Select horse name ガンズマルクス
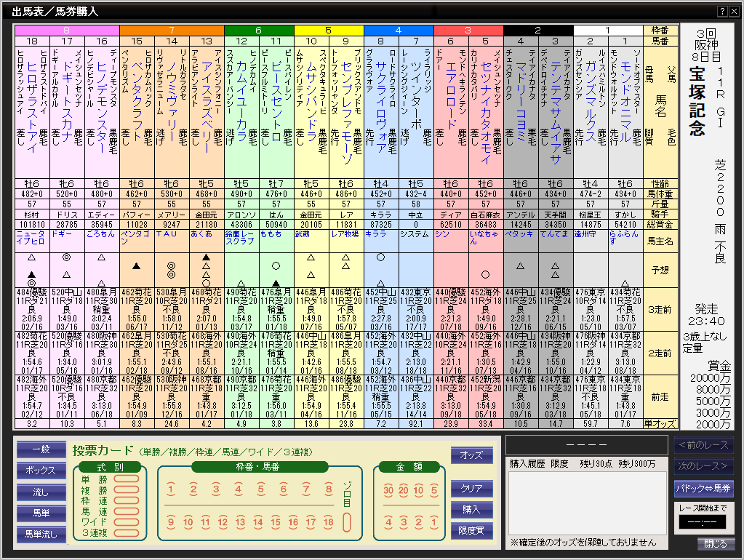 591,101
